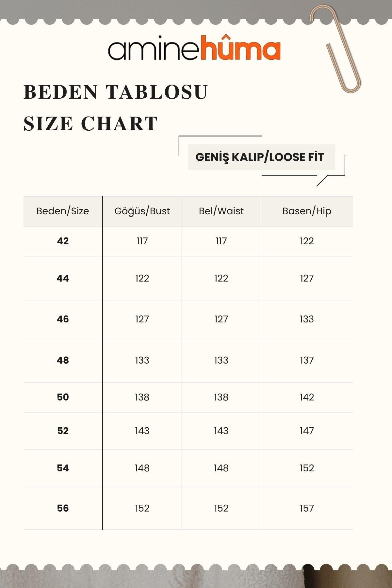Viewport: 392px width, 588px height.
Task: Click size 56 row label
Action: tap(63, 508)
